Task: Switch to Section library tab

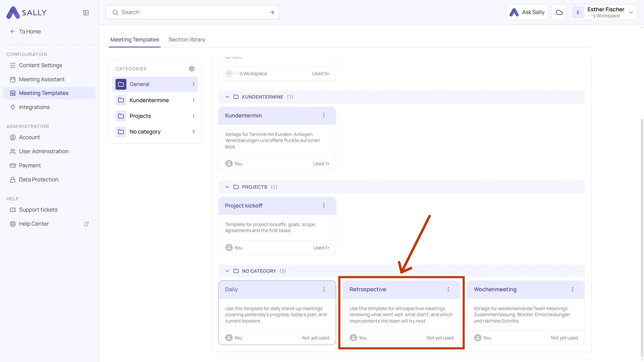Action: point(187,39)
